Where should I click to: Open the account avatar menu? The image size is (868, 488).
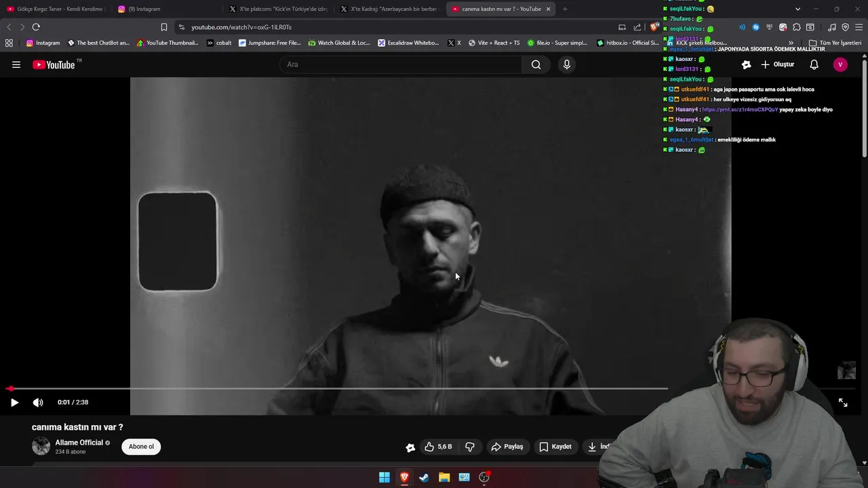(840, 64)
